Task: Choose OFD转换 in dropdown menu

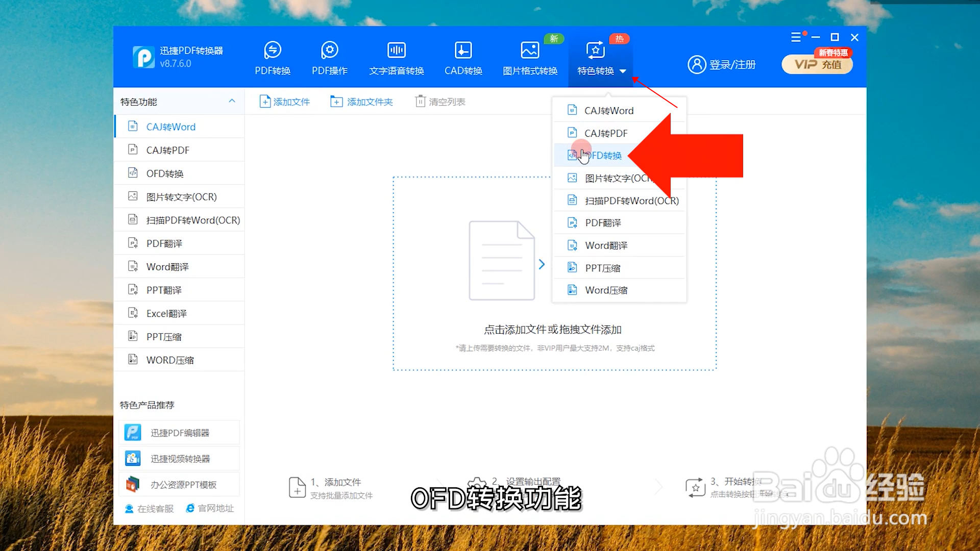Action: (619, 156)
